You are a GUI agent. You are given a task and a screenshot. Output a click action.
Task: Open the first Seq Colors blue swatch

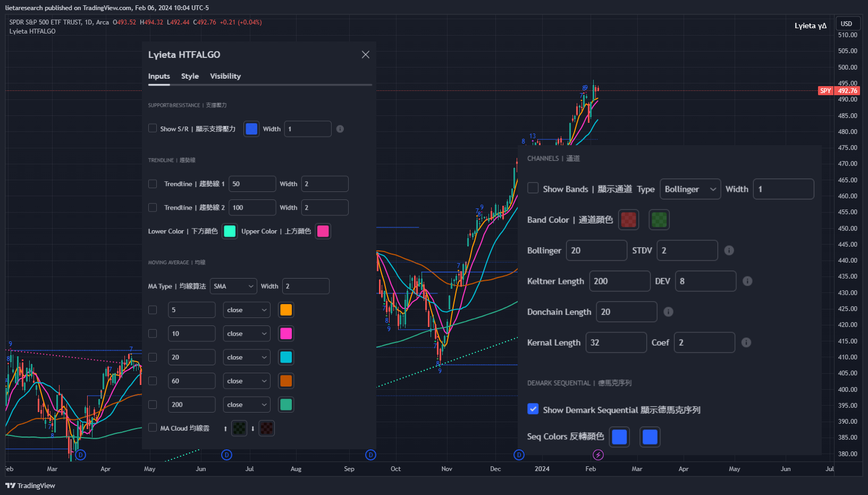click(x=620, y=437)
